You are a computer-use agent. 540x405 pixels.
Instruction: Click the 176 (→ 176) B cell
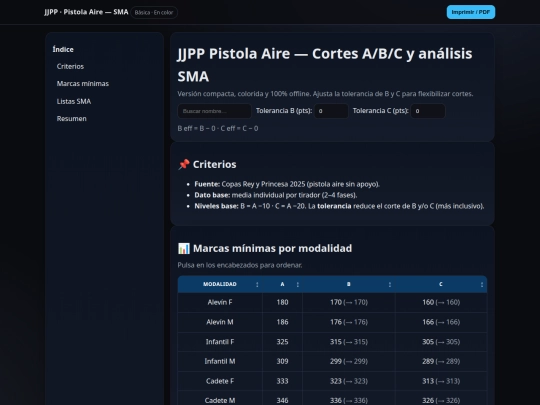pos(349,322)
